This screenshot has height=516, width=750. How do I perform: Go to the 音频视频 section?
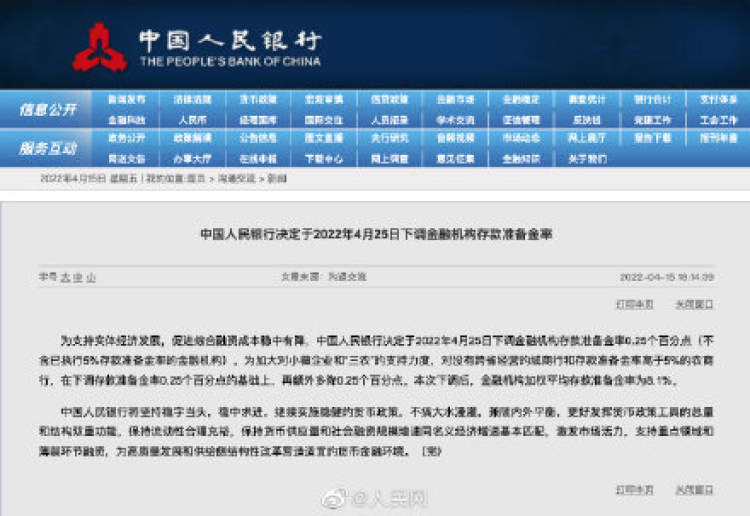455,138
